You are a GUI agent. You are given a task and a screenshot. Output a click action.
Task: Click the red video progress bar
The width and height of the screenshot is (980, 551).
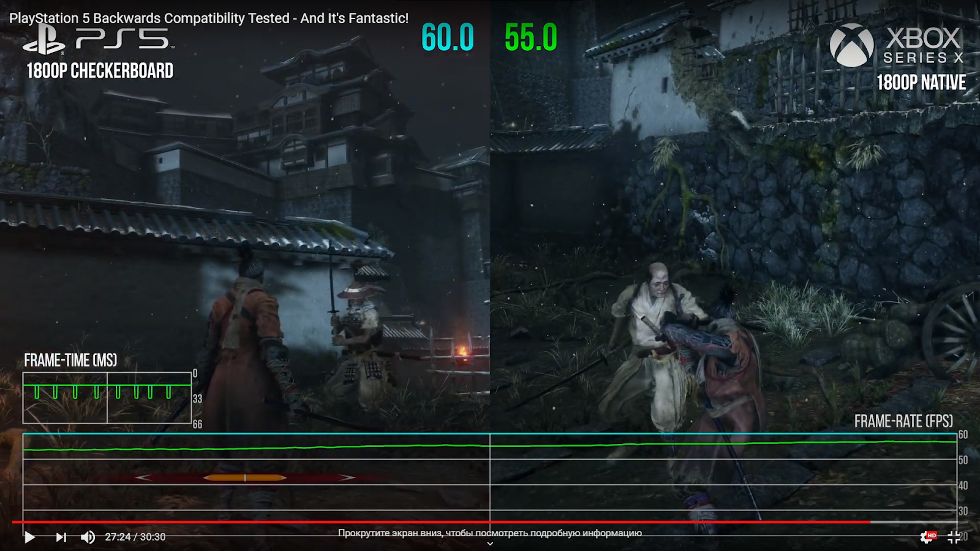click(x=441, y=522)
